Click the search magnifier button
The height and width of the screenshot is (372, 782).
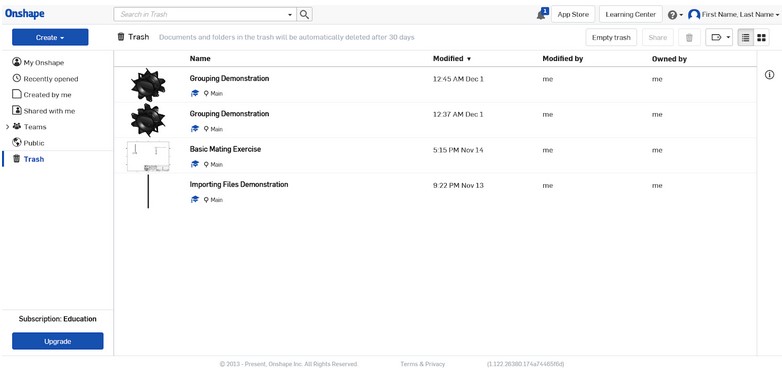pos(304,14)
